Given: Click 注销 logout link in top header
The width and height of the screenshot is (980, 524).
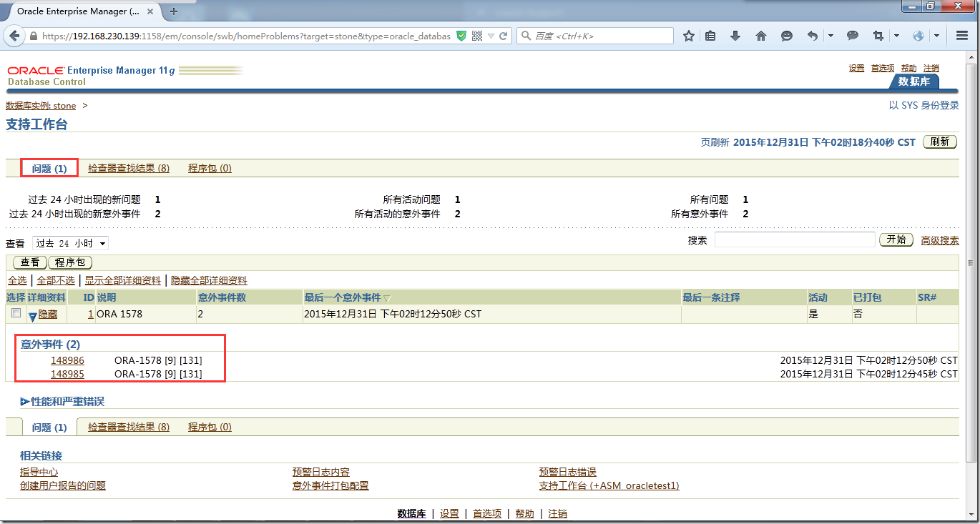Looking at the screenshot, I should coord(931,68).
